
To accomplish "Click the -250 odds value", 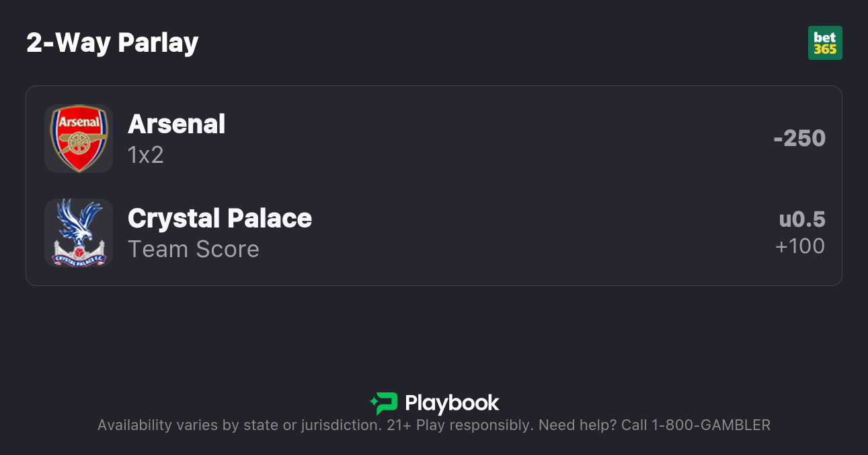I will (x=799, y=139).
